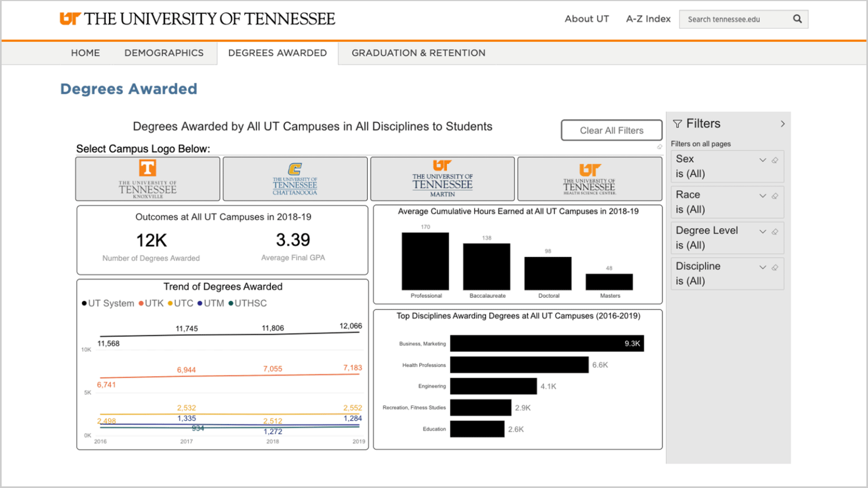The width and height of the screenshot is (868, 488).
Task: Click the Engineering discipline bar
Action: [x=493, y=386]
